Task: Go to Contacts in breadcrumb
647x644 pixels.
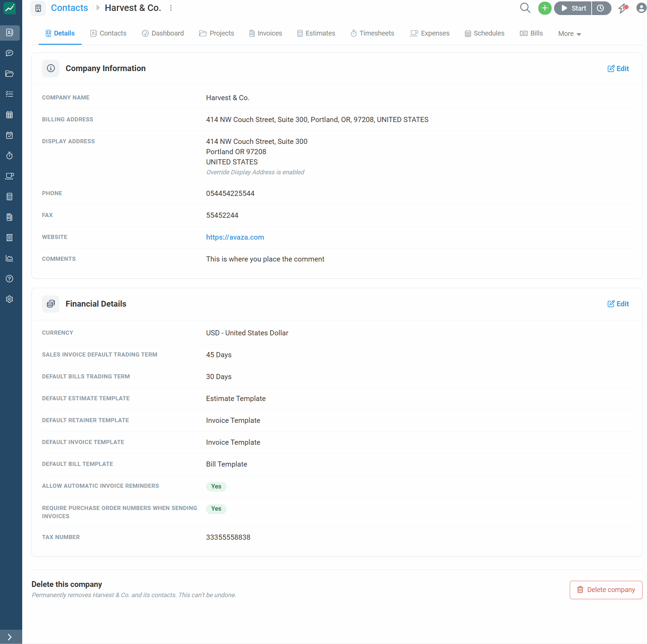Action: [x=69, y=8]
